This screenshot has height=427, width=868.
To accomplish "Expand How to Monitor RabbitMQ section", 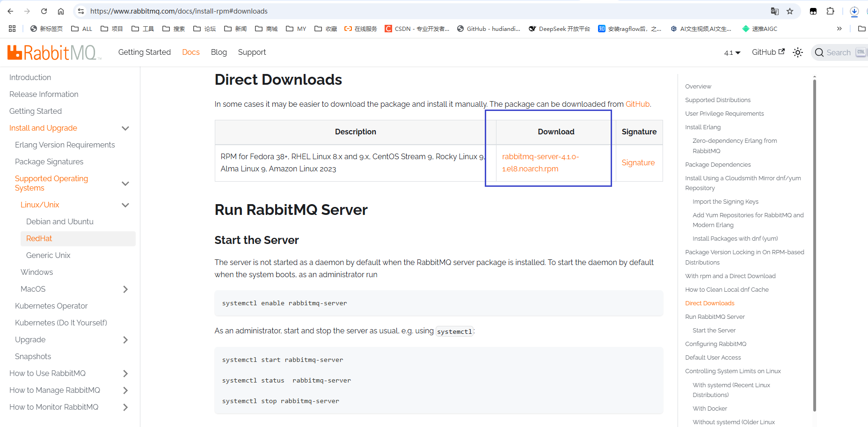I will [125, 407].
